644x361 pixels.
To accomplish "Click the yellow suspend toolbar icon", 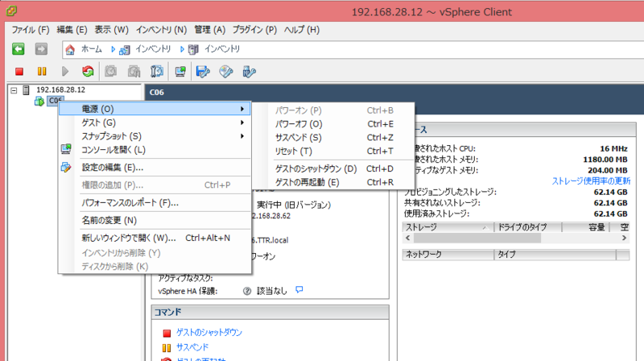I will 42,72.
